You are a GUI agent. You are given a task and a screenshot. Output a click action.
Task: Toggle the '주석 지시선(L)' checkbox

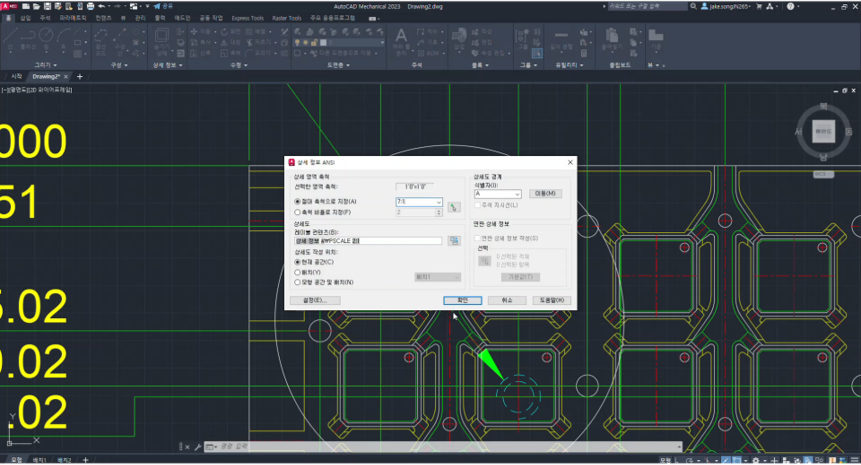[478, 205]
